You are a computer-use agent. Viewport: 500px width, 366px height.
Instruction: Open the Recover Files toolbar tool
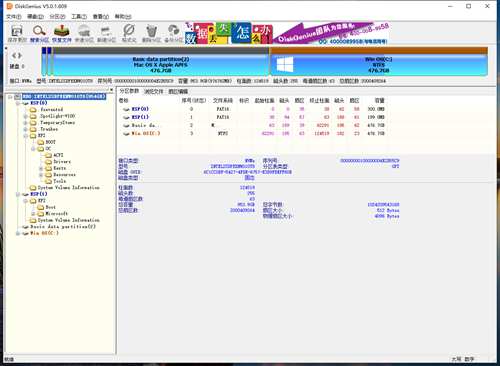pos(62,34)
